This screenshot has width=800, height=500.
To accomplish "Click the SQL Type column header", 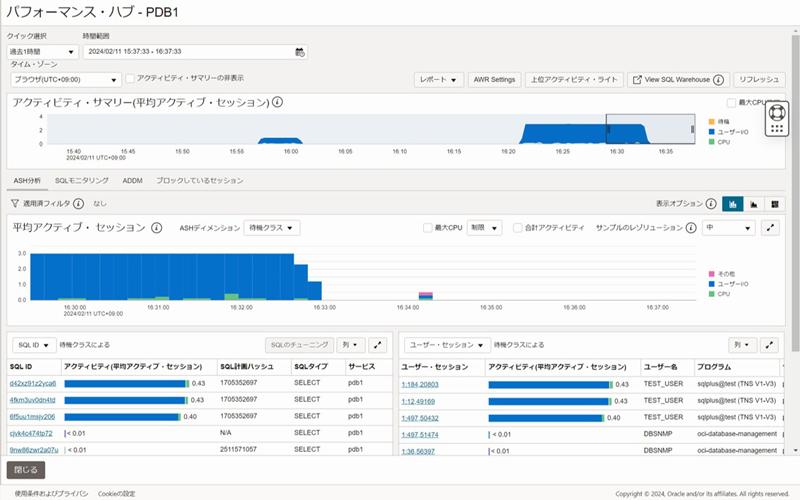I will click(x=311, y=367).
